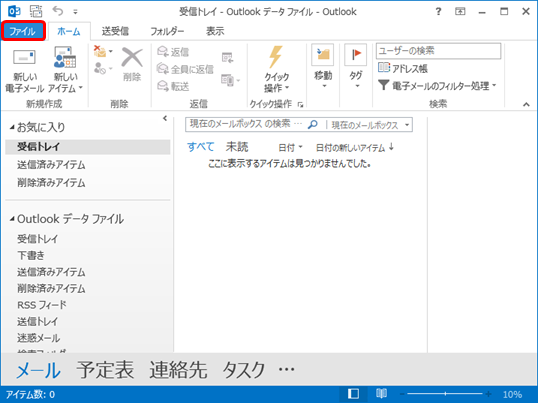Open the 表示 ribbon tab

pos(215,32)
